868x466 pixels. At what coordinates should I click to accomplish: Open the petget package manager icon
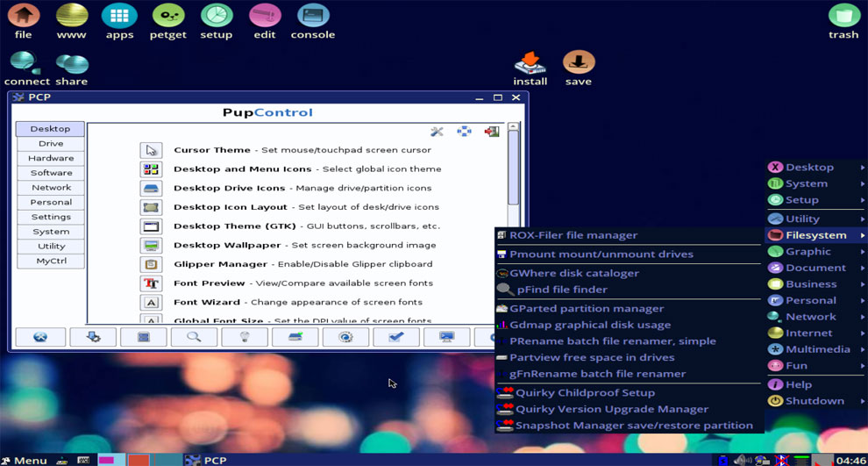coord(167,20)
